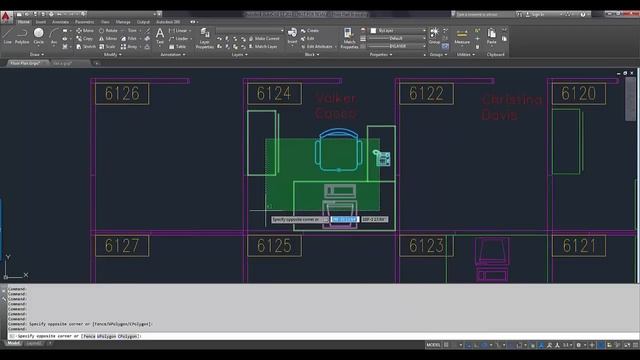Click the white ByLayer color swatch
The width and height of the screenshot is (640, 360).
click(x=373, y=31)
